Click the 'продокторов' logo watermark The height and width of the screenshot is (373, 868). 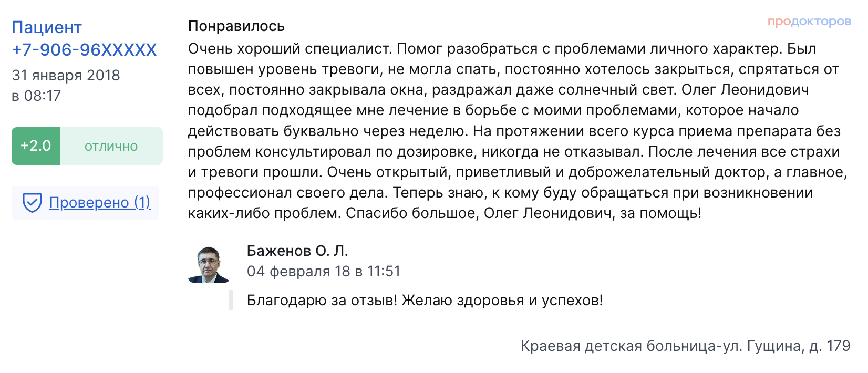(809, 22)
